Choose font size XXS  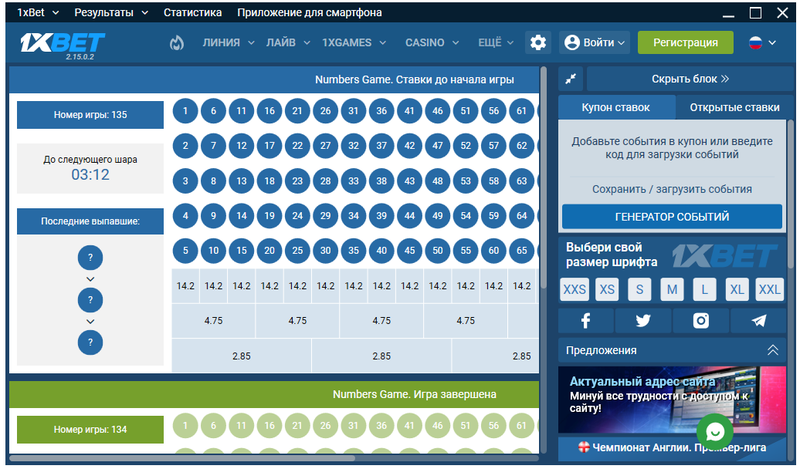click(574, 290)
